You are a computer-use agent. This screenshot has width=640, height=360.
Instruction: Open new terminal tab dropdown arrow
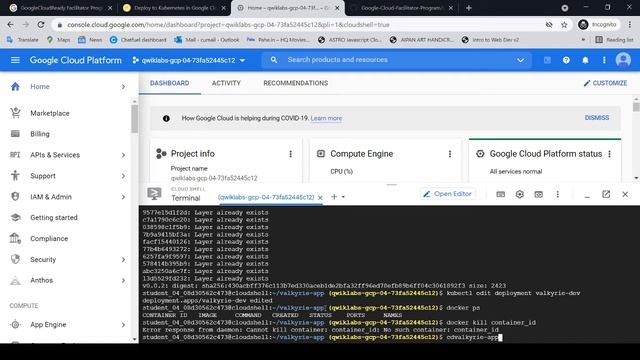tap(343, 197)
